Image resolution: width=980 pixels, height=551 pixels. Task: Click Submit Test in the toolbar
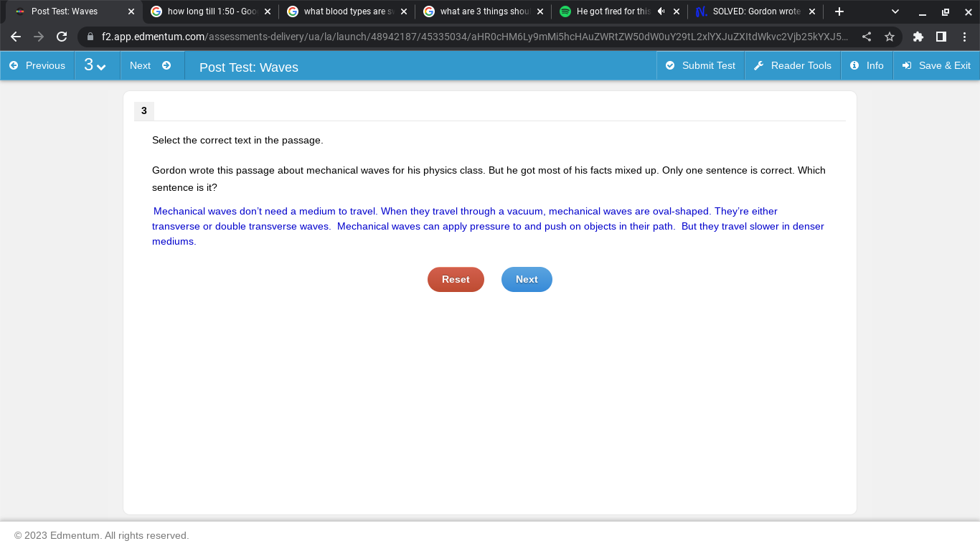pyautogui.click(x=700, y=65)
